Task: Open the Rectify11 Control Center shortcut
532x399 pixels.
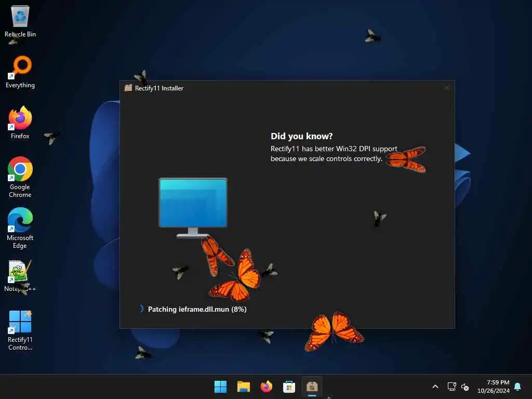Action: [x=20, y=330]
